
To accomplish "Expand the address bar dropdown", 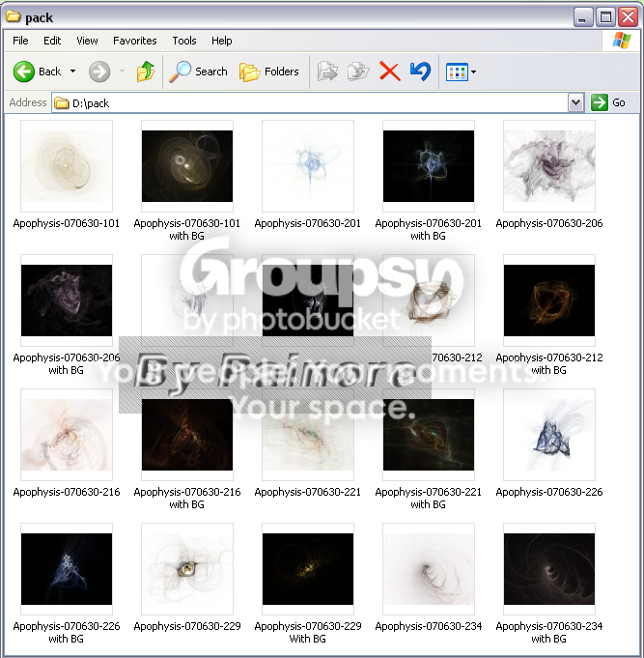I will [575, 102].
